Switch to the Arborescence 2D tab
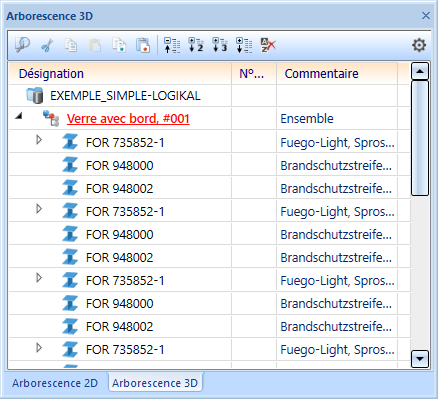Viewport: 438px width, 399px height. pyautogui.click(x=55, y=383)
